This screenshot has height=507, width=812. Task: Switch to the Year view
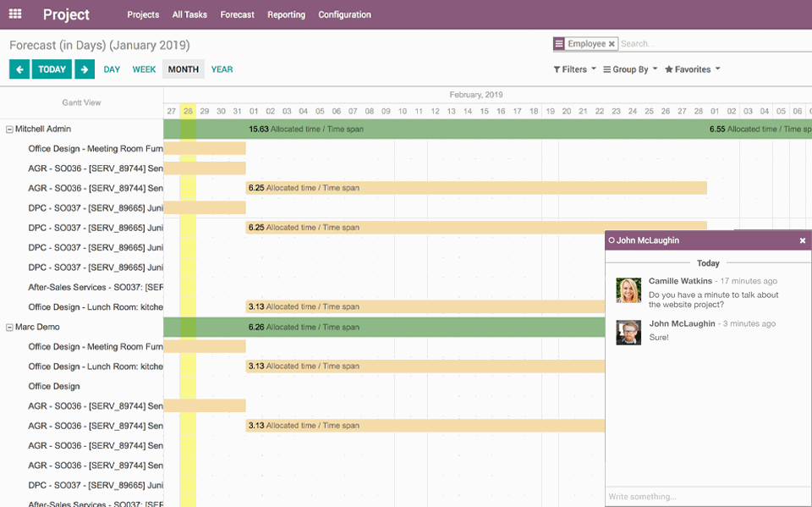coord(222,69)
